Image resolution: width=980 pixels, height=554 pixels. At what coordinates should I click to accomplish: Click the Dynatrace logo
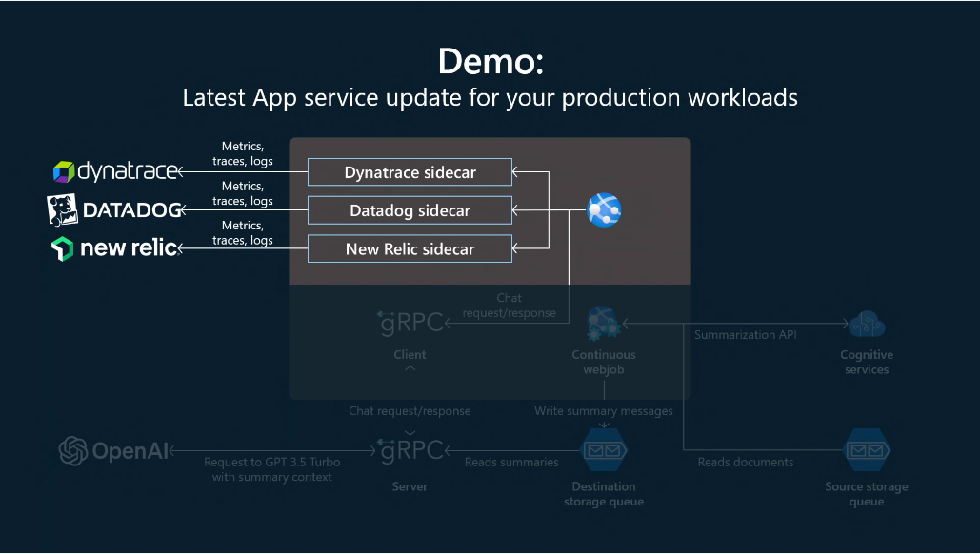point(115,171)
